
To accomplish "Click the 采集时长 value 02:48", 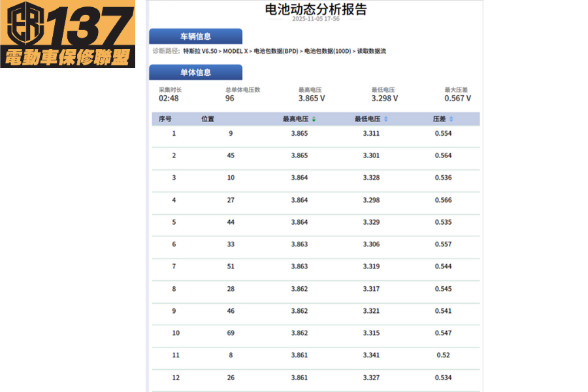I will click(169, 99).
